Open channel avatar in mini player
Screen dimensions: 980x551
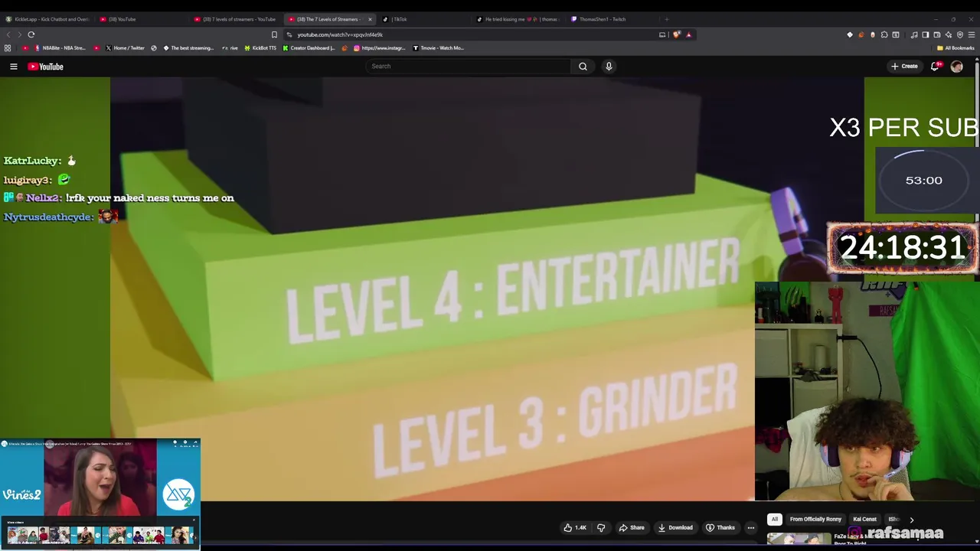click(4, 443)
